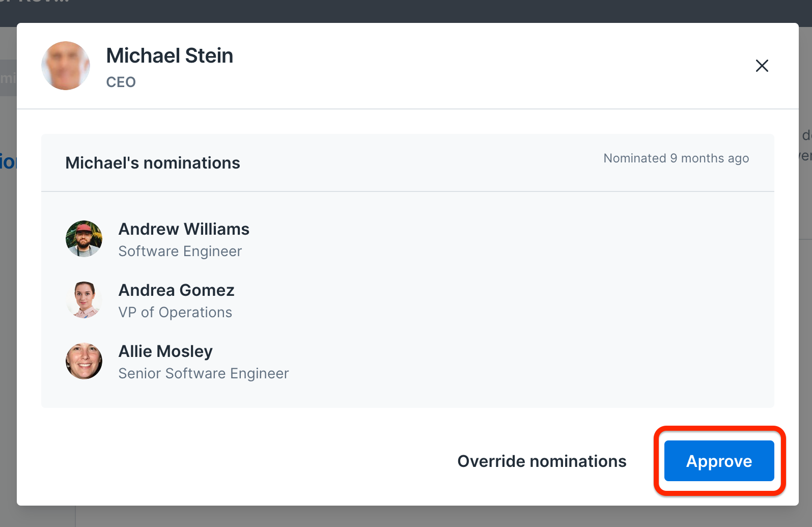Click Andrea Gomez's avatar photo
Viewport: 812px width, 527px height.
[84, 300]
